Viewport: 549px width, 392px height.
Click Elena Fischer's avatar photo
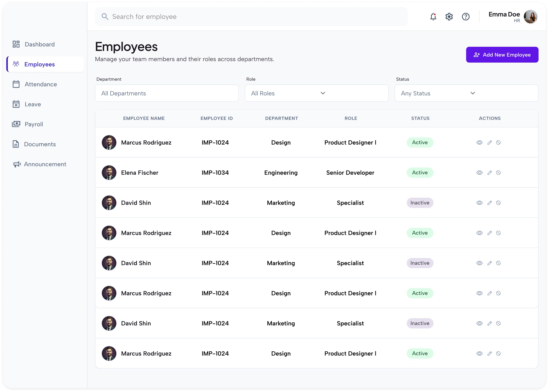pos(109,173)
